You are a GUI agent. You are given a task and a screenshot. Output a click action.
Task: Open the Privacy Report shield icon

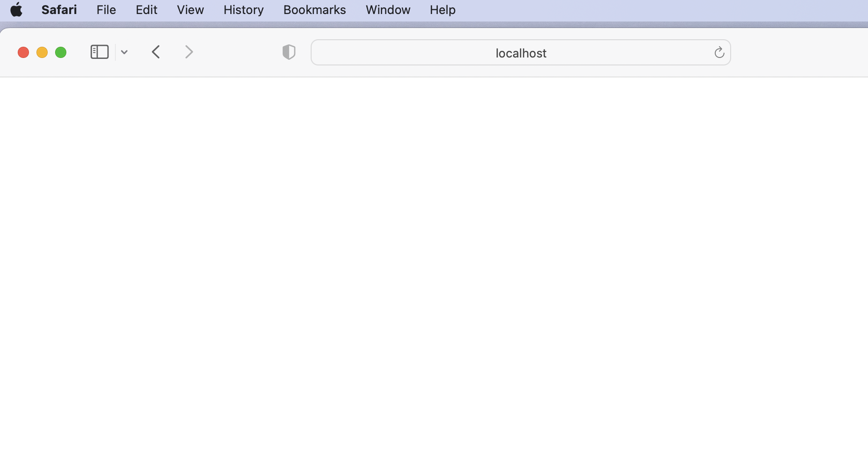tap(289, 52)
